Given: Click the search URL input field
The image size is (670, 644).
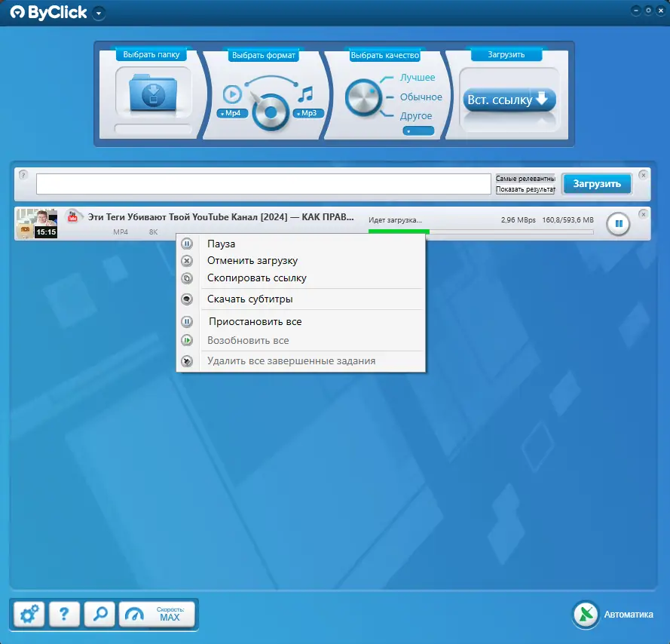Looking at the screenshot, I should pos(263,184).
